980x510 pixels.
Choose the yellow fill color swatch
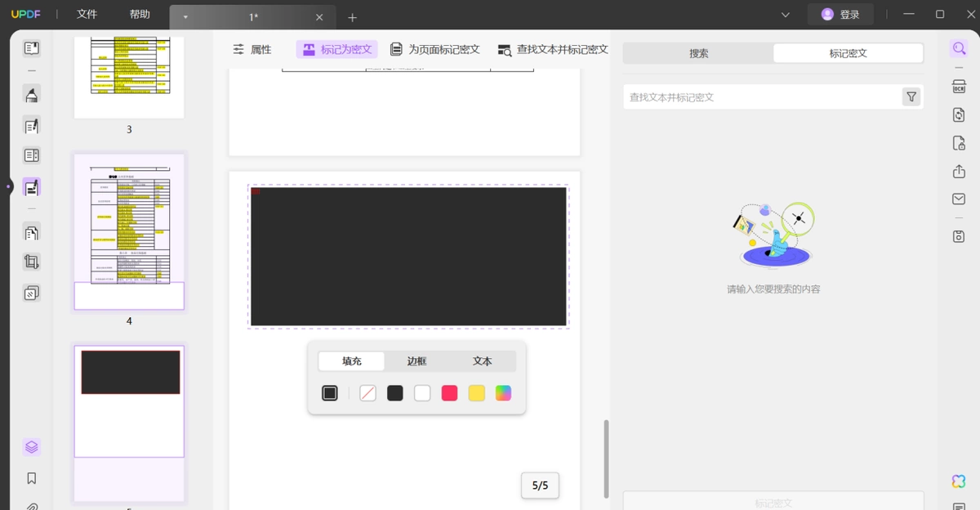pyautogui.click(x=476, y=393)
